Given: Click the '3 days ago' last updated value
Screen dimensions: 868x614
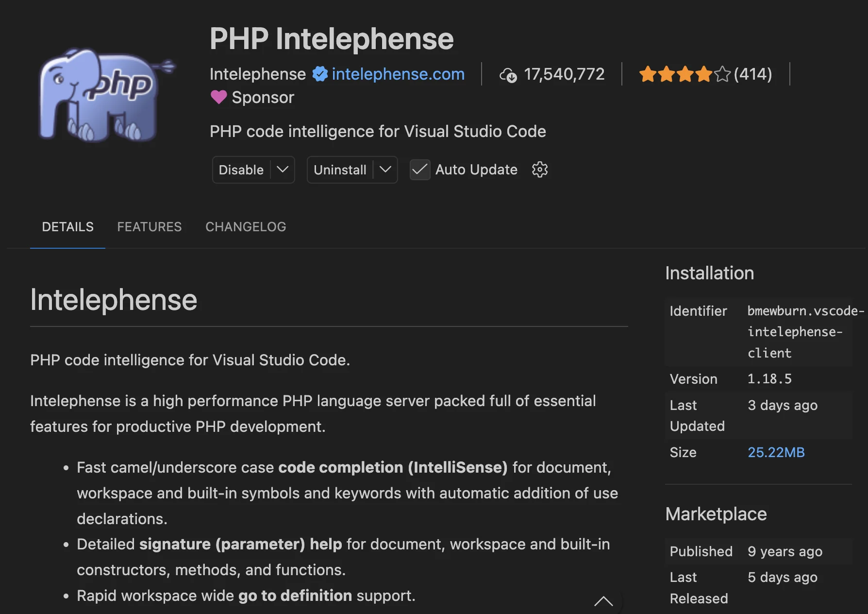Looking at the screenshot, I should pyautogui.click(x=783, y=405).
